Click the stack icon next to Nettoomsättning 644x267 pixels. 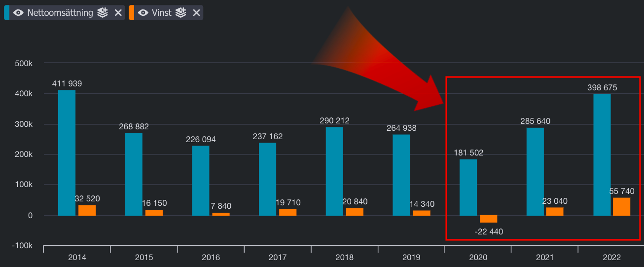(x=103, y=13)
